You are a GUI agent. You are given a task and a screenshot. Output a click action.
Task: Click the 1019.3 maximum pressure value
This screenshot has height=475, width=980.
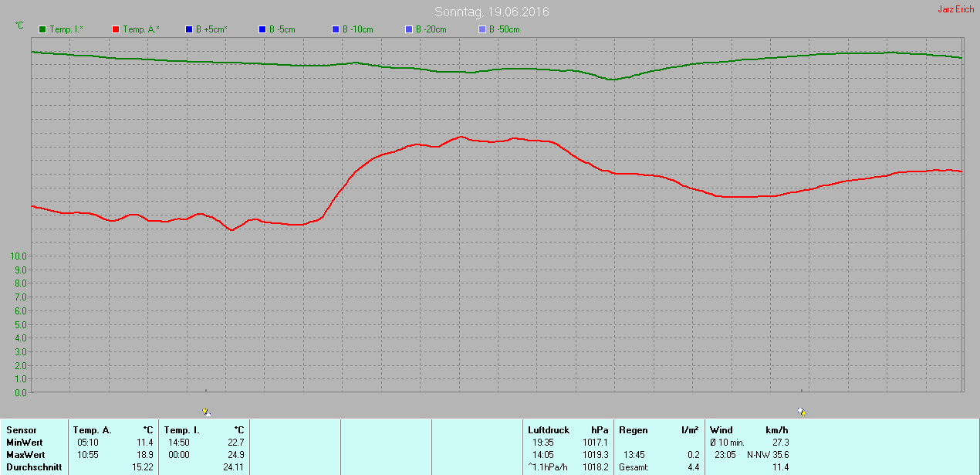[596, 455]
